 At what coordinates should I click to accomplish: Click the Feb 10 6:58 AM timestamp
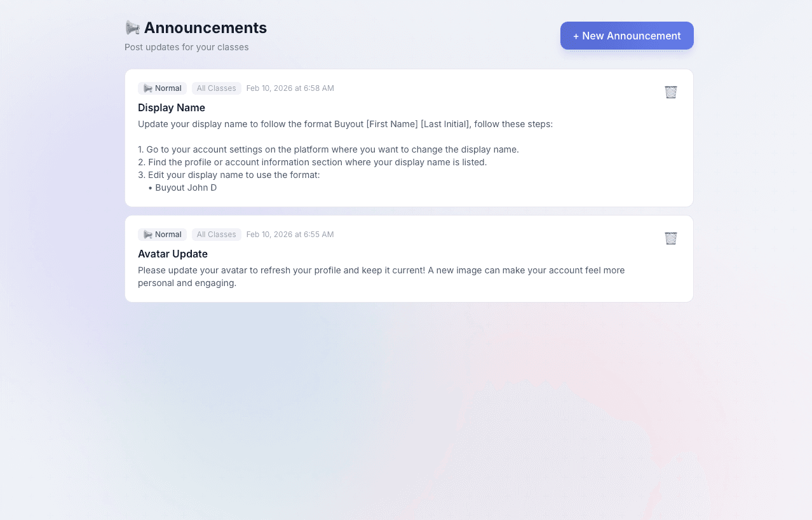[290, 88]
